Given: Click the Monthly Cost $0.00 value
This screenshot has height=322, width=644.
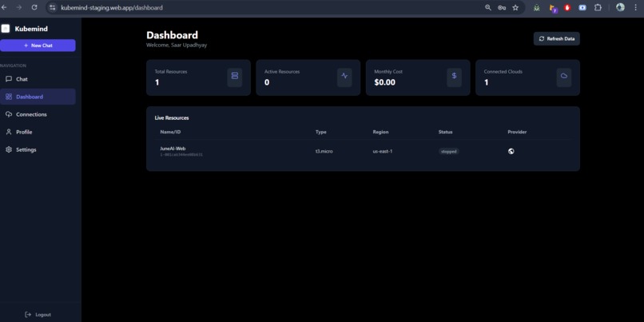Looking at the screenshot, I should [385, 82].
